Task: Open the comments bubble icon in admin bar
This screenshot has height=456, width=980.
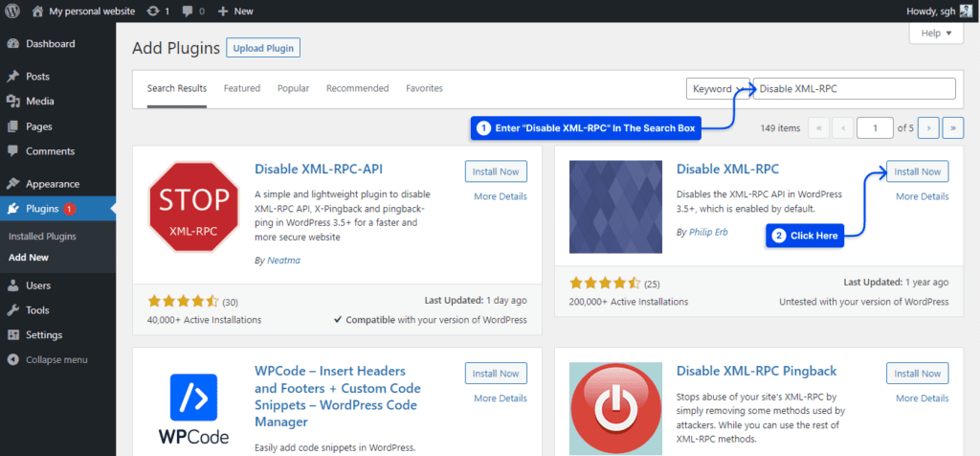Action: point(188,11)
